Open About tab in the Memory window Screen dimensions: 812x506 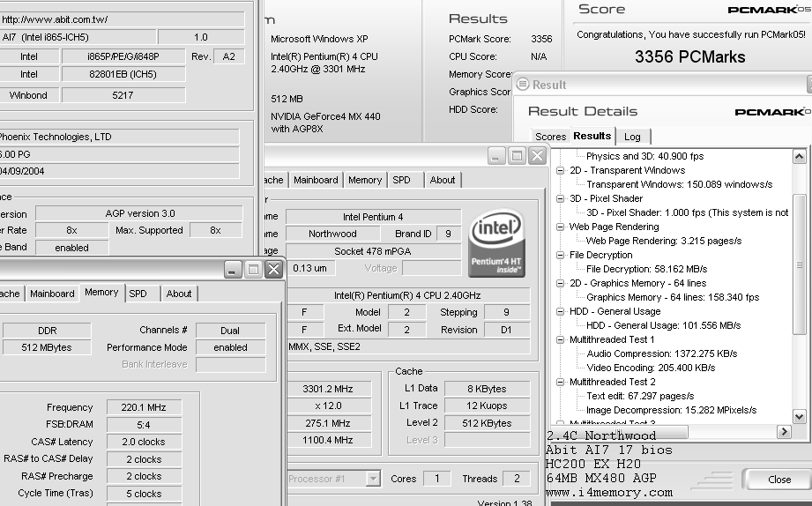pos(179,294)
